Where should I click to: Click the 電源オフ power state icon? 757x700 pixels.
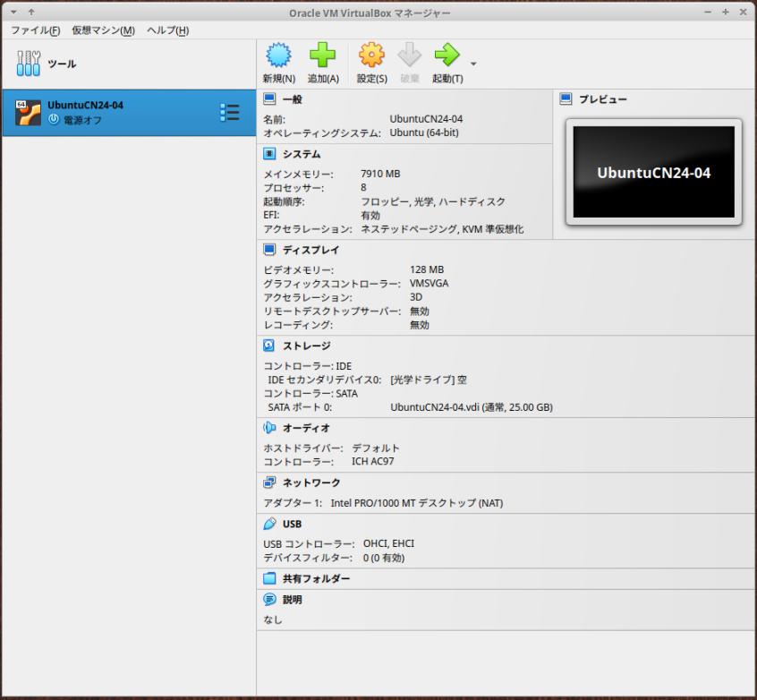tap(53, 119)
